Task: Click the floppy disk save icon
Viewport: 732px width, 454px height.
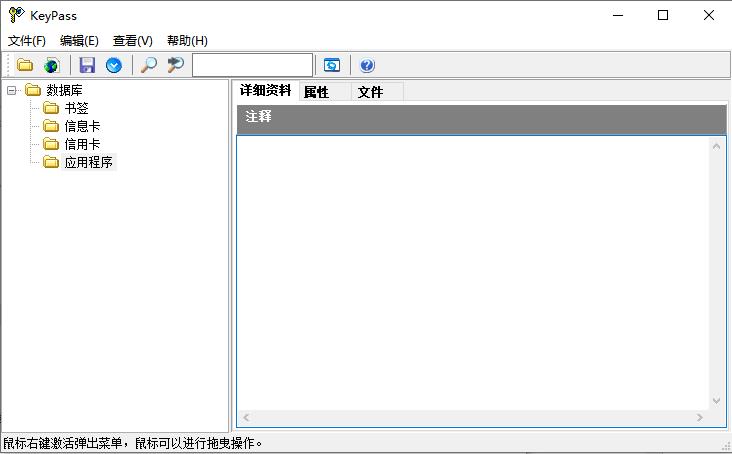Action: click(87, 65)
